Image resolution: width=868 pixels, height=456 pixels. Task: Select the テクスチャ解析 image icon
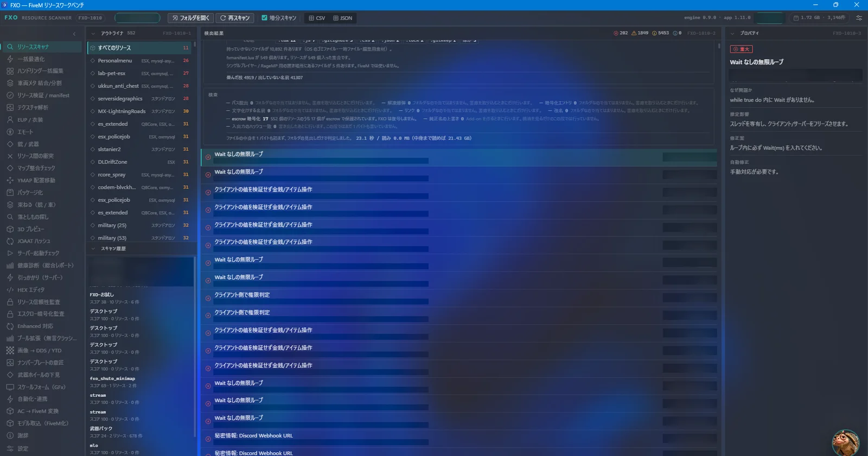point(10,107)
